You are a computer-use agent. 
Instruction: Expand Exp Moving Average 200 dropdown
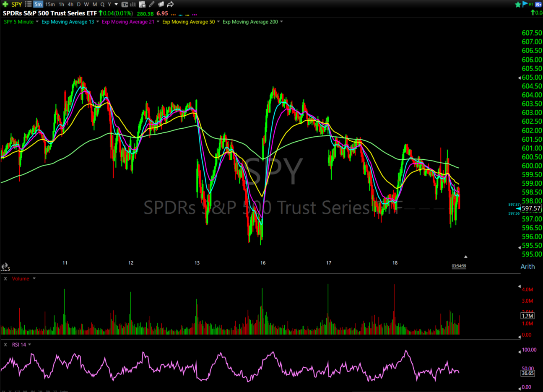[281, 22]
